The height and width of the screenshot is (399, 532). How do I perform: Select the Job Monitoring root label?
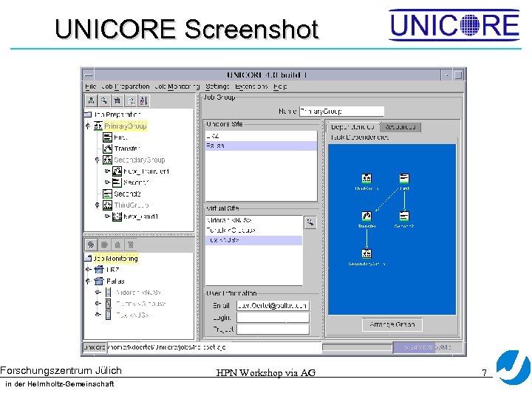point(116,259)
